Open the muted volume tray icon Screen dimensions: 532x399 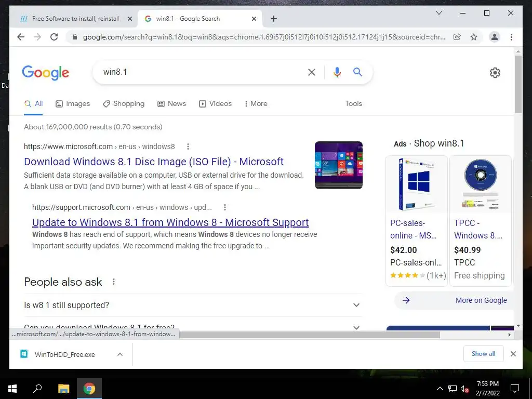pos(465,389)
